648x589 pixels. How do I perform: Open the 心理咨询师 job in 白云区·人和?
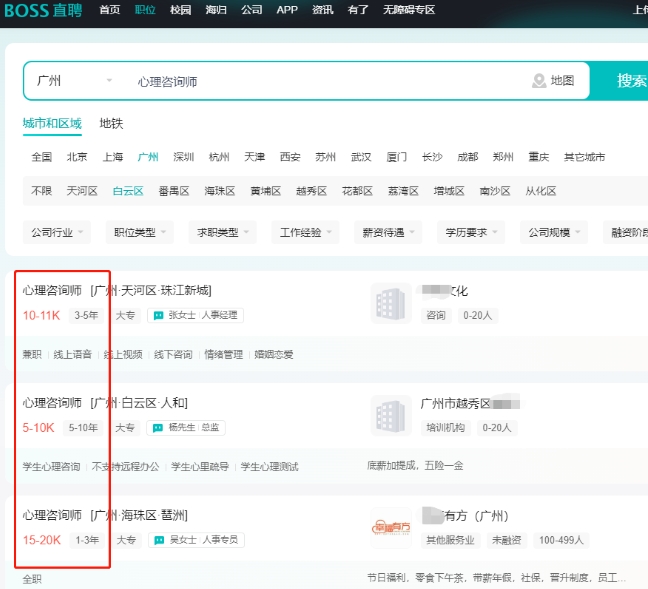click(x=52, y=403)
